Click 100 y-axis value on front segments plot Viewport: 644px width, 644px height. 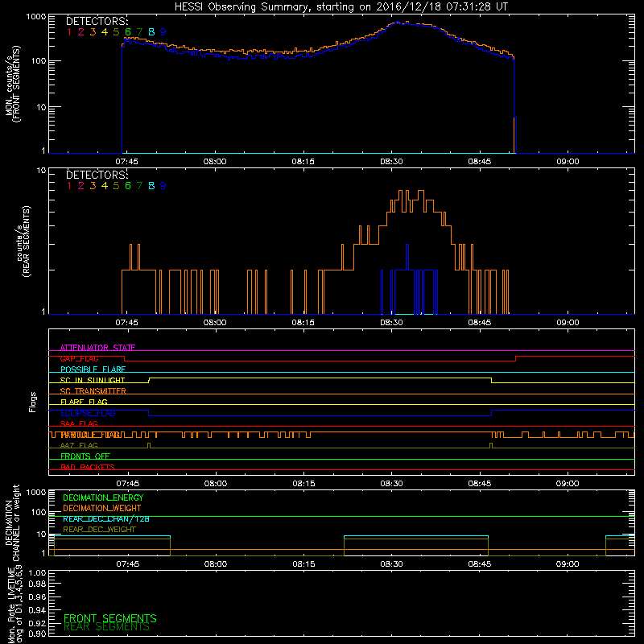[39, 61]
